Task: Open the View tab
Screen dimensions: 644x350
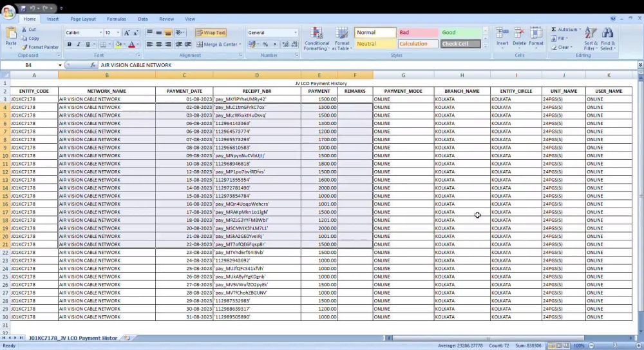Action: click(x=190, y=19)
